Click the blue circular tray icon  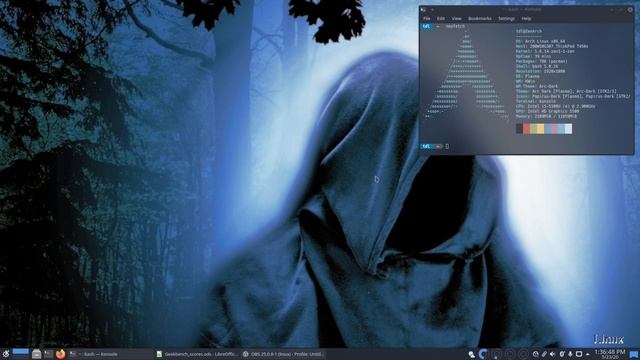(x=483, y=354)
